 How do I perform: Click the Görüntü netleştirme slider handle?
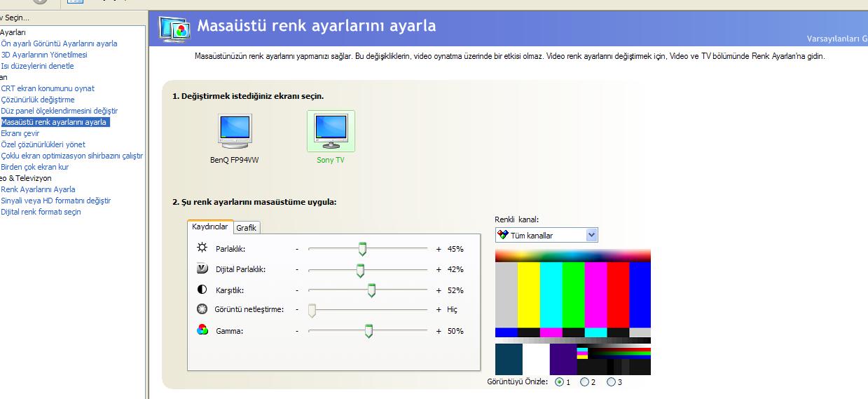click(312, 310)
